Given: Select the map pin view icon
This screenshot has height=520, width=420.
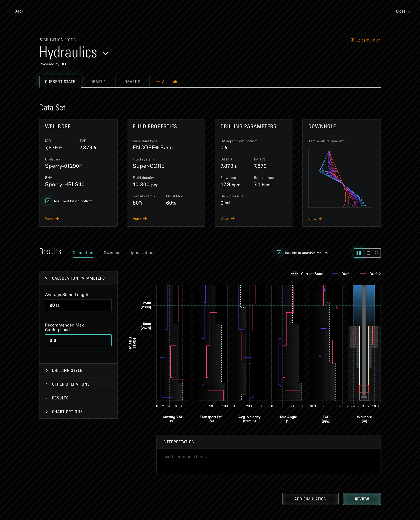Looking at the screenshot, I should tap(376, 253).
